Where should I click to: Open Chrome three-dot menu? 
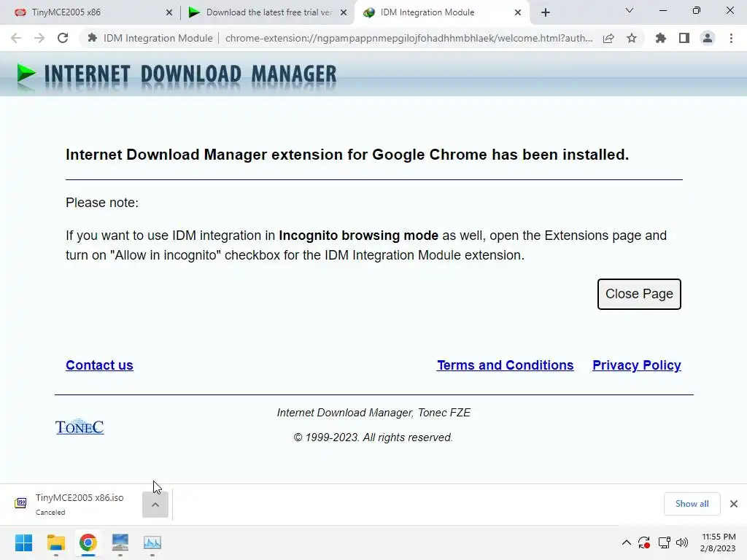731,38
